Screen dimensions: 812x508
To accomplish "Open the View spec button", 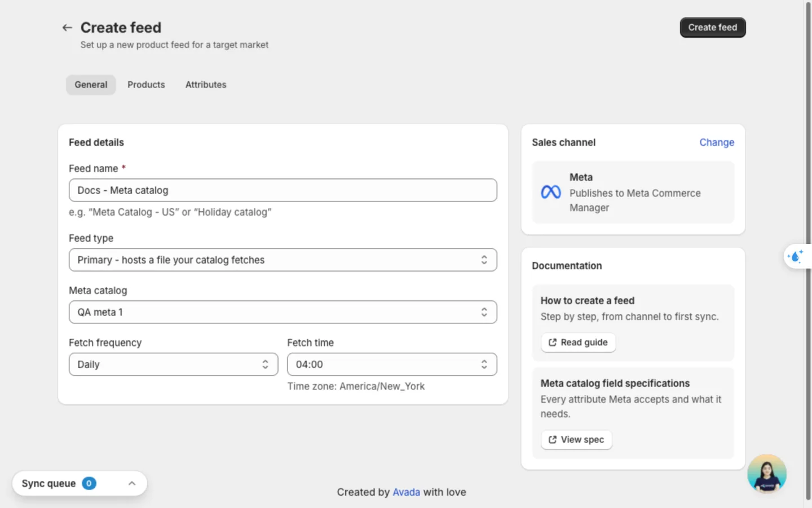I will (576, 440).
